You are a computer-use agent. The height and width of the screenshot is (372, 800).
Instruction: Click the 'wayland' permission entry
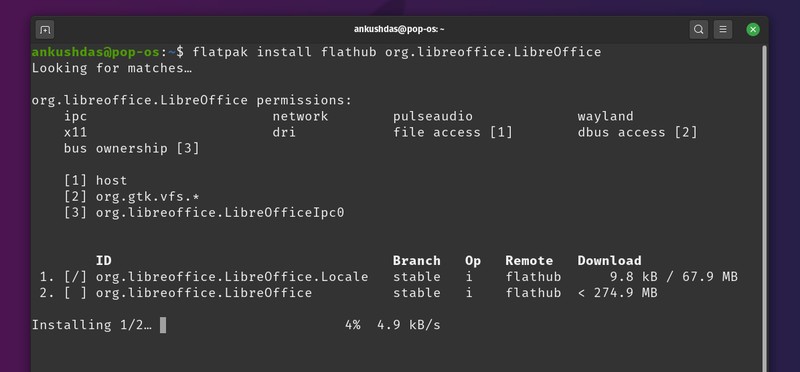[605, 117]
